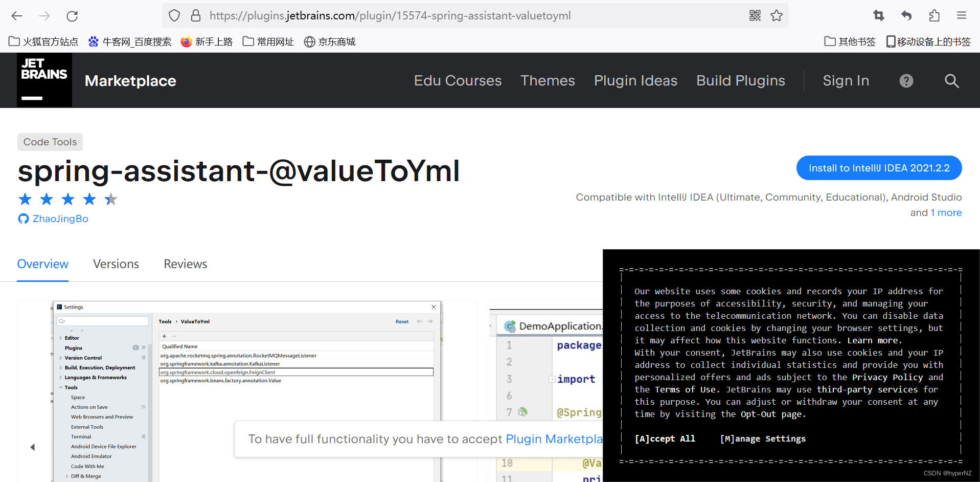The image size is (980, 482).
Task: Click [M]anage Settings for cookies
Action: [x=763, y=439]
